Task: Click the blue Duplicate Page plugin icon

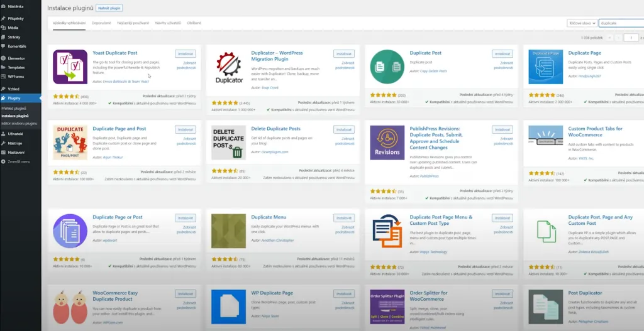Action: pyautogui.click(x=545, y=67)
